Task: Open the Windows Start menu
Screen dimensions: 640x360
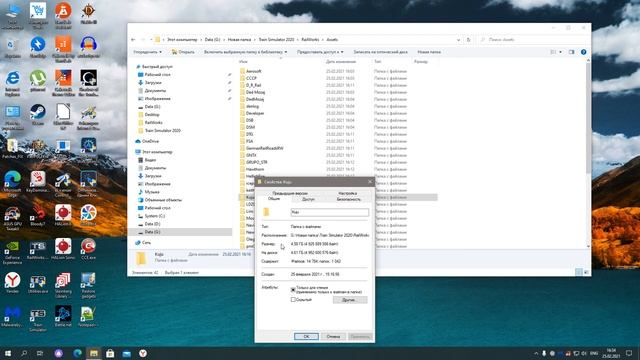Action: point(8,353)
